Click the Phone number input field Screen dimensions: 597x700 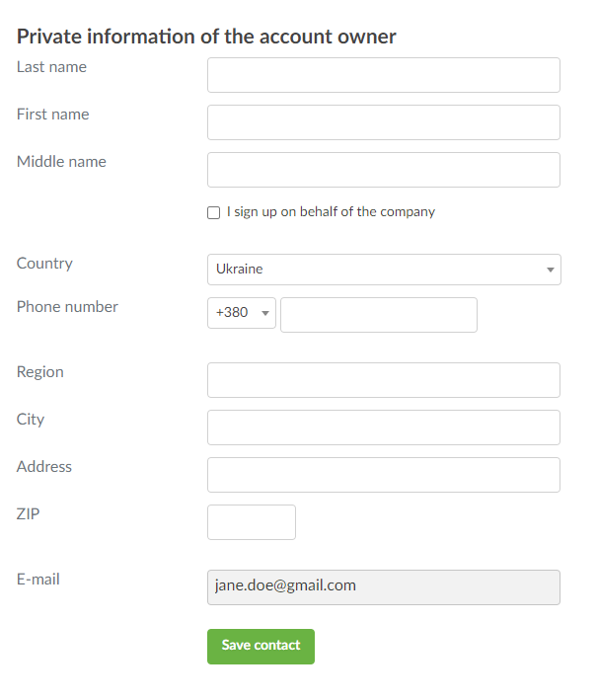pos(379,315)
